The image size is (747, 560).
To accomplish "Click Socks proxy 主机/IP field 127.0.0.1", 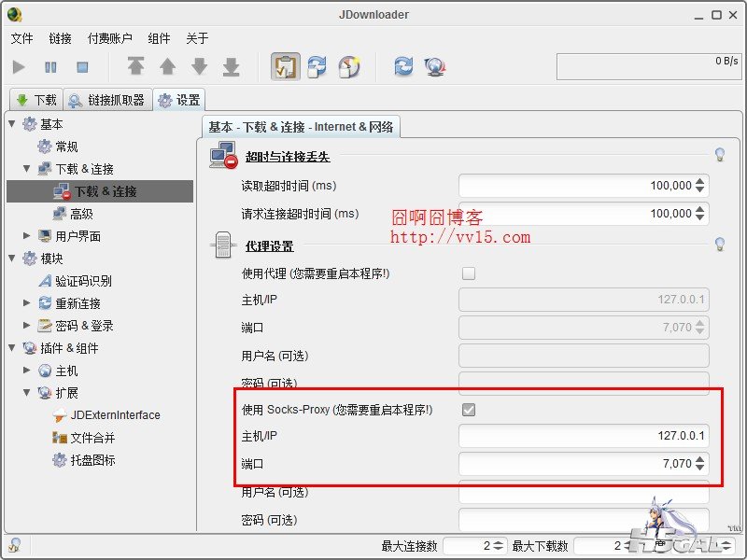I will pos(584,436).
